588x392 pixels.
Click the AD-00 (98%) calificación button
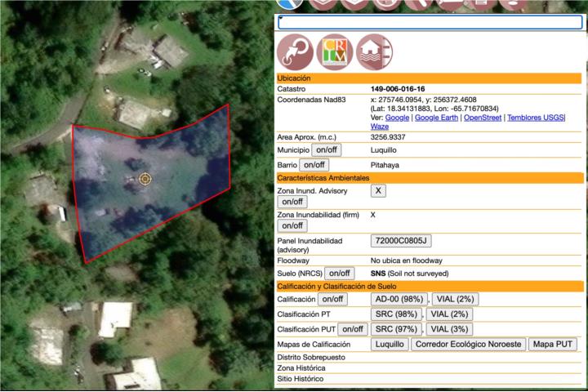[399, 300]
